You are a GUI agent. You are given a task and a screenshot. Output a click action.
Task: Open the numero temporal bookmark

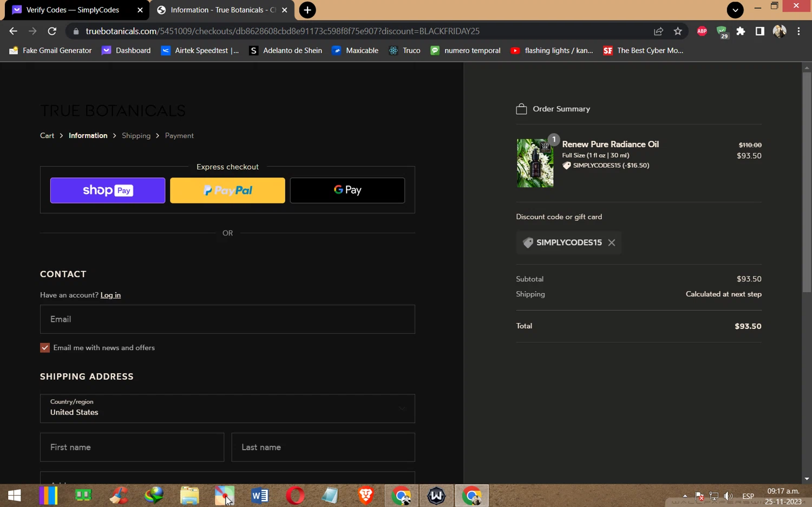[466, 50]
